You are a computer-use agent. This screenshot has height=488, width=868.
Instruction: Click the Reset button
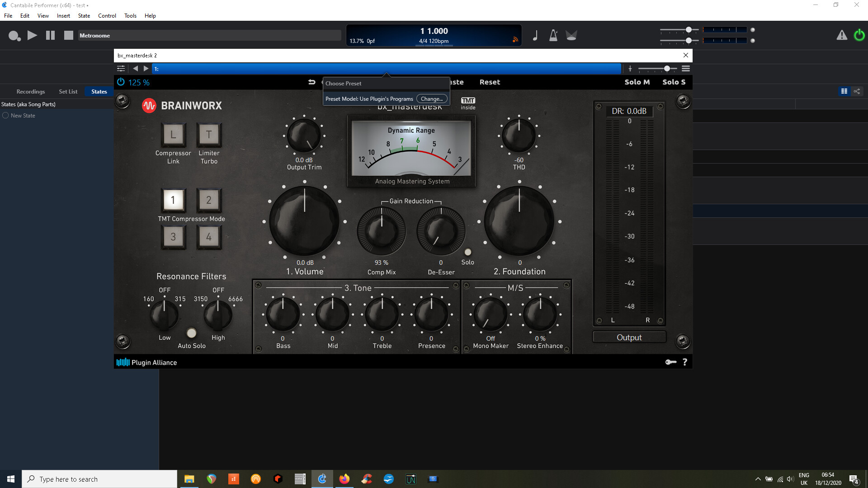[x=490, y=82]
